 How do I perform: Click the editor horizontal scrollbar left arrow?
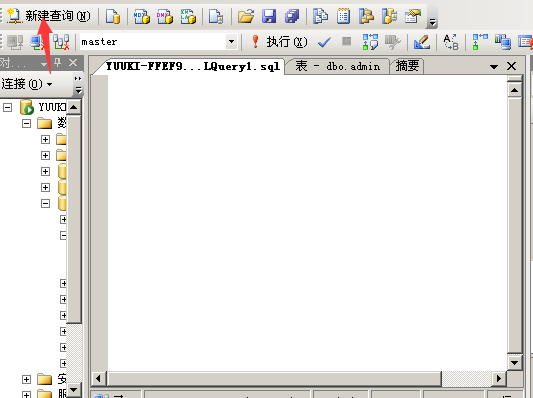click(99, 378)
